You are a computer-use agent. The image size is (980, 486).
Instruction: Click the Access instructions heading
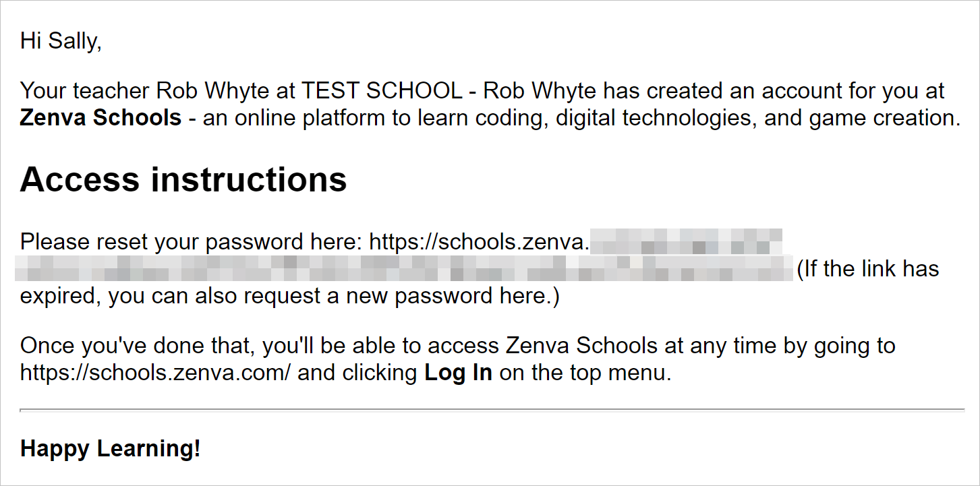coord(183,179)
